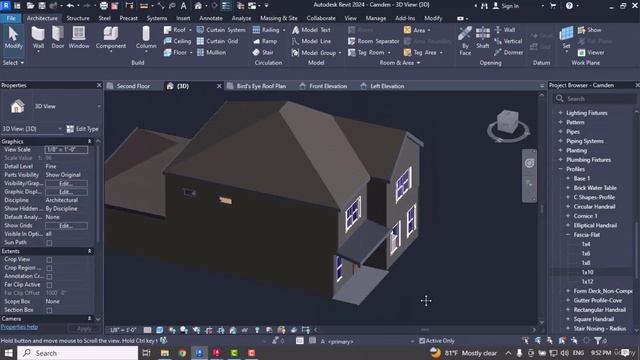Click the Edit Type button
The height and width of the screenshot is (360, 640).
click(x=83, y=129)
